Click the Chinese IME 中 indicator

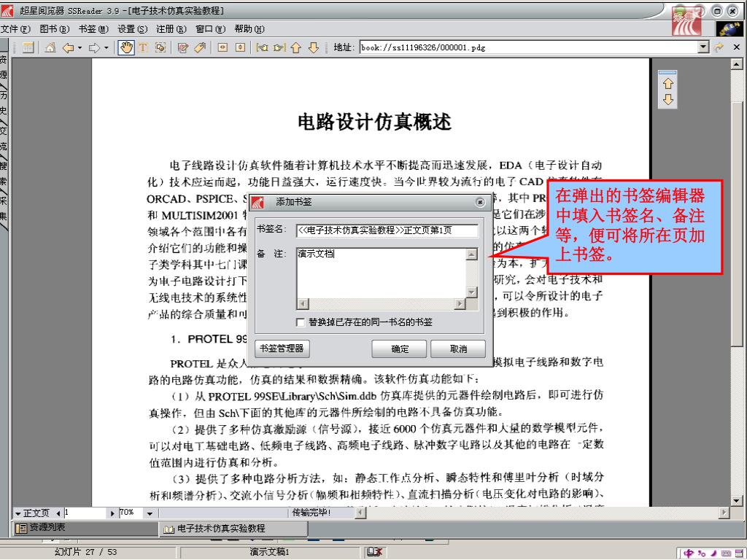click(x=689, y=553)
